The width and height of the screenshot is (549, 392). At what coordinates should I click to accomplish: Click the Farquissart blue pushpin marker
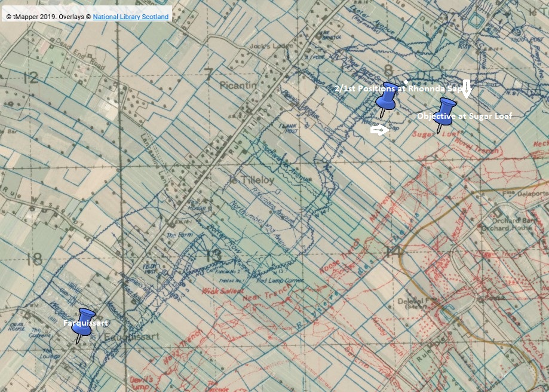[82, 326]
